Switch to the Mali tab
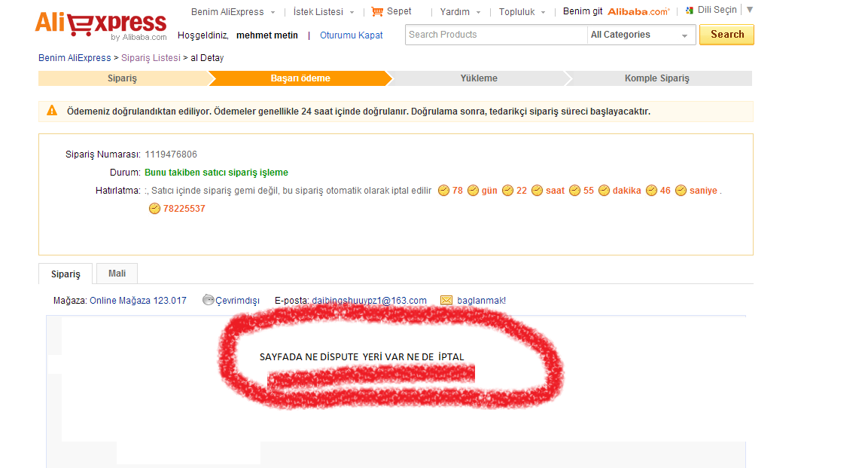 117,274
